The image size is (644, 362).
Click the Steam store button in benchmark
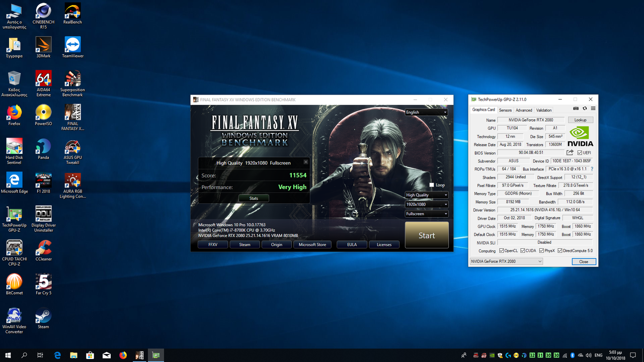click(245, 245)
